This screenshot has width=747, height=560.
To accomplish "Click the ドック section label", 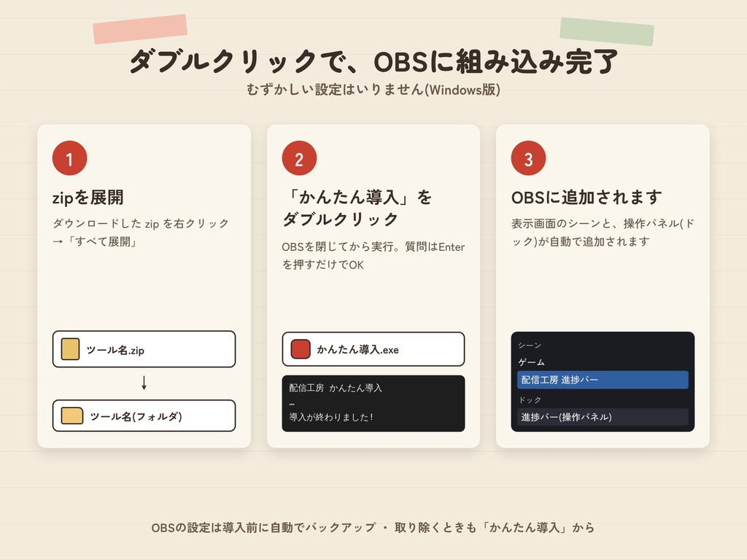I will click(x=530, y=400).
